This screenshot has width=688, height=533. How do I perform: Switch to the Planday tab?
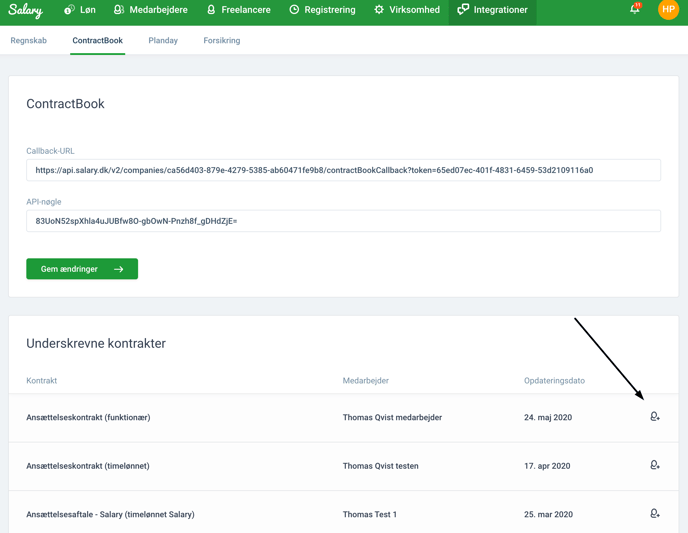point(163,40)
